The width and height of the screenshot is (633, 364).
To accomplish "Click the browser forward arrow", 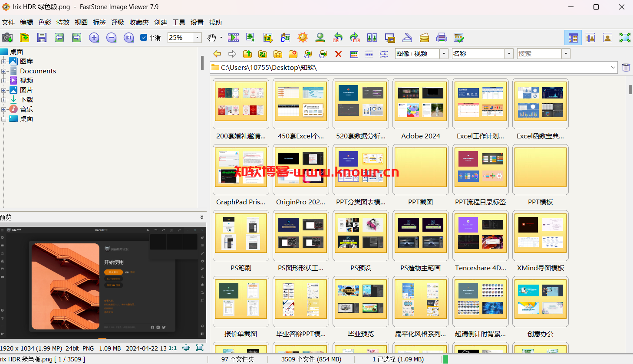I will click(232, 54).
